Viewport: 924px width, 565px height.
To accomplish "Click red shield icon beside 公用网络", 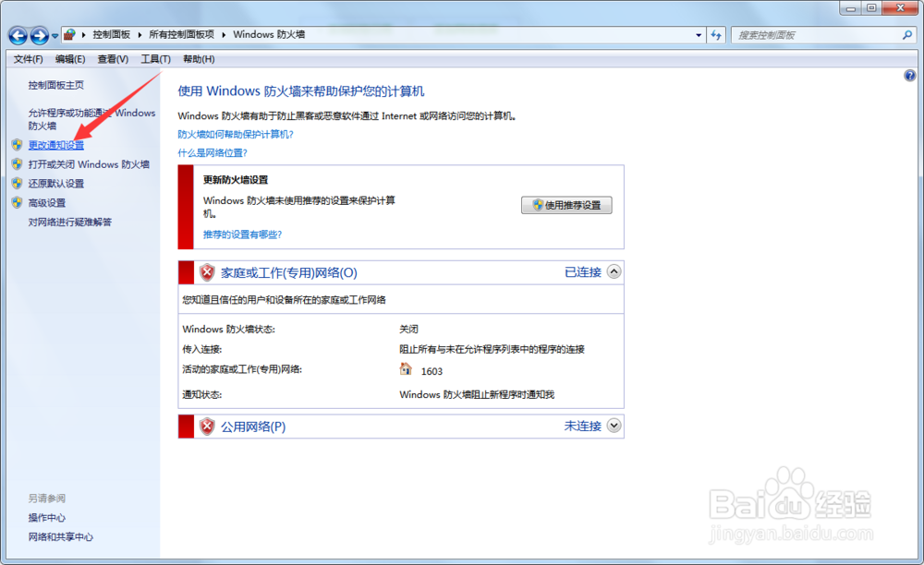I will pyautogui.click(x=207, y=427).
